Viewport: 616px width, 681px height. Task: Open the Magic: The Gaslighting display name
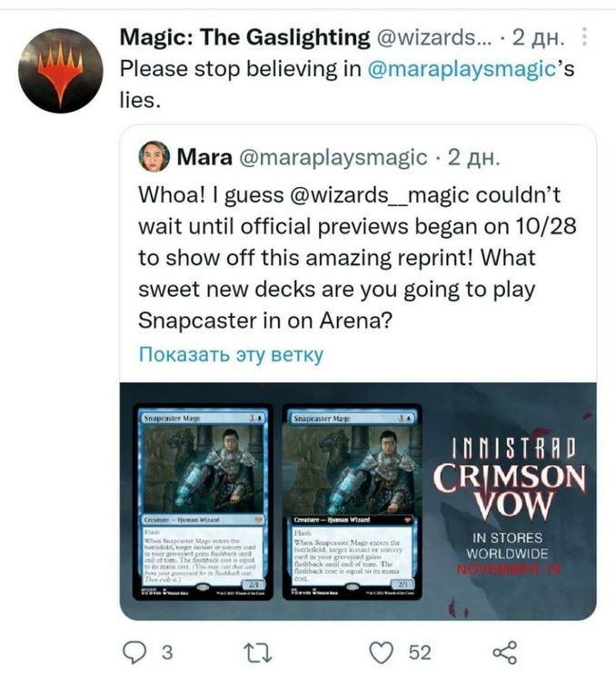[244, 37]
